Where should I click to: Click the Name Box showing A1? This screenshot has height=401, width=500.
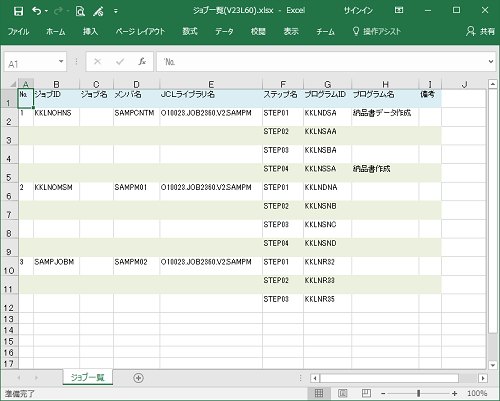(x=31, y=62)
